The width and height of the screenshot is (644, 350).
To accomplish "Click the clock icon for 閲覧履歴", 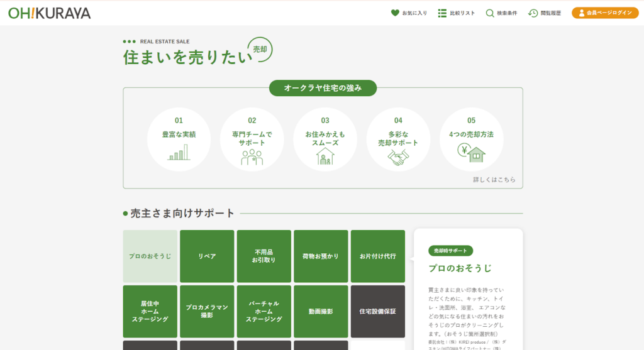I will pyautogui.click(x=533, y=13).
